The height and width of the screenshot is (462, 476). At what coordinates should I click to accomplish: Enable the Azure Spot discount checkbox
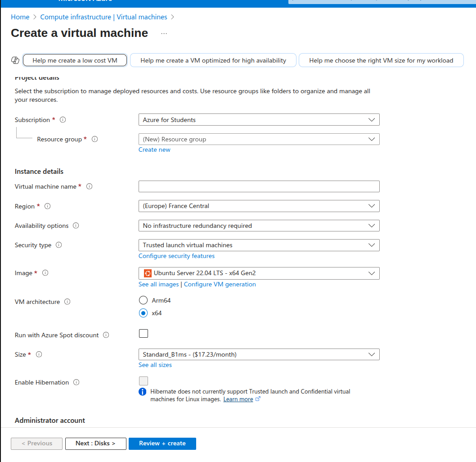144,334
